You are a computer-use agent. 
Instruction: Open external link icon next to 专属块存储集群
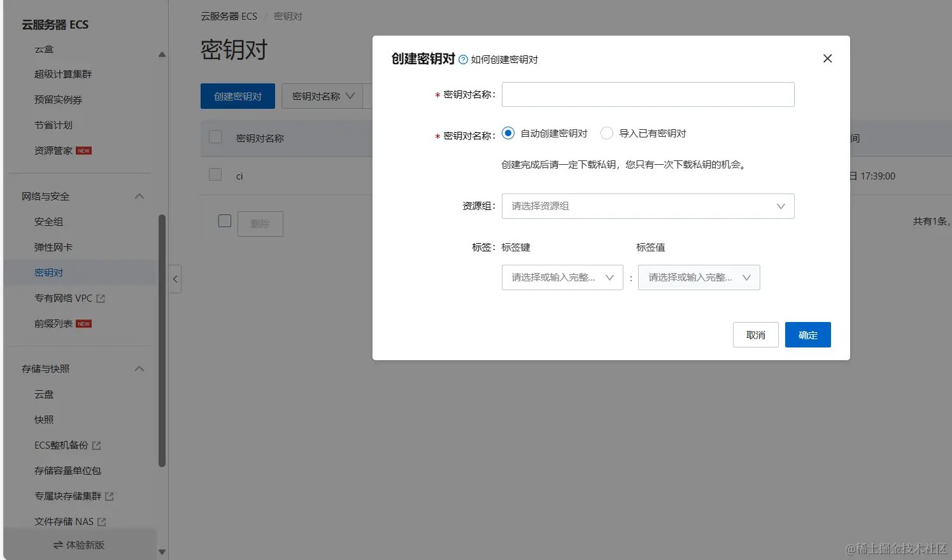tap(110, 496)
